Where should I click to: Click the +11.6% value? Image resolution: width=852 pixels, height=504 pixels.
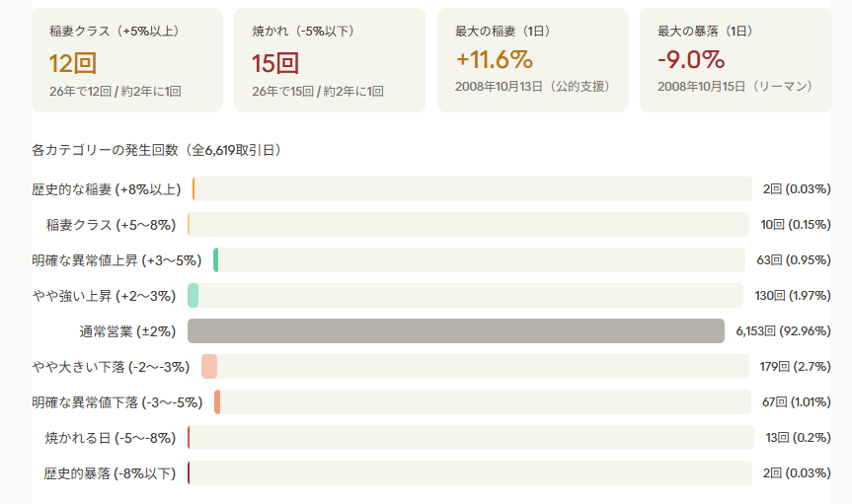tap(494, 59)
